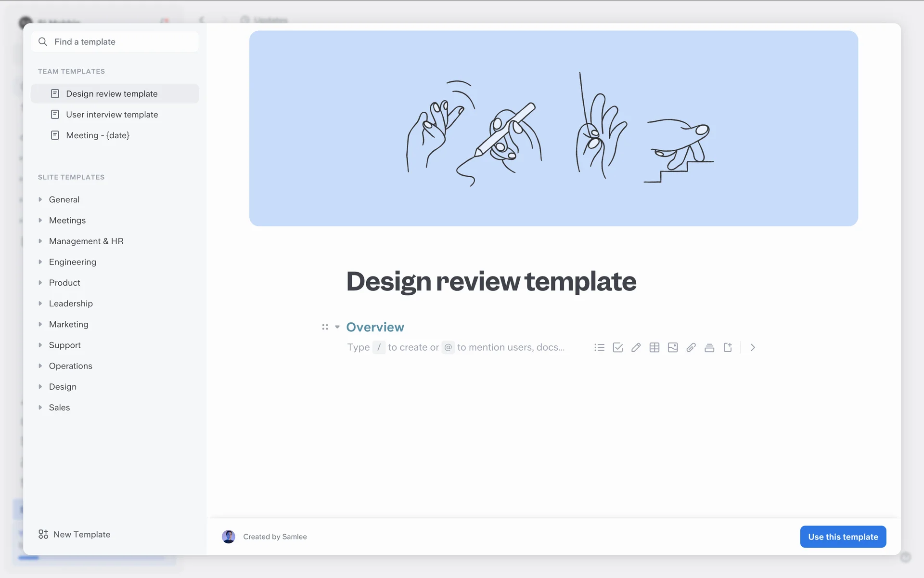Collapse the Overview heading section

[x=337, y=327]
